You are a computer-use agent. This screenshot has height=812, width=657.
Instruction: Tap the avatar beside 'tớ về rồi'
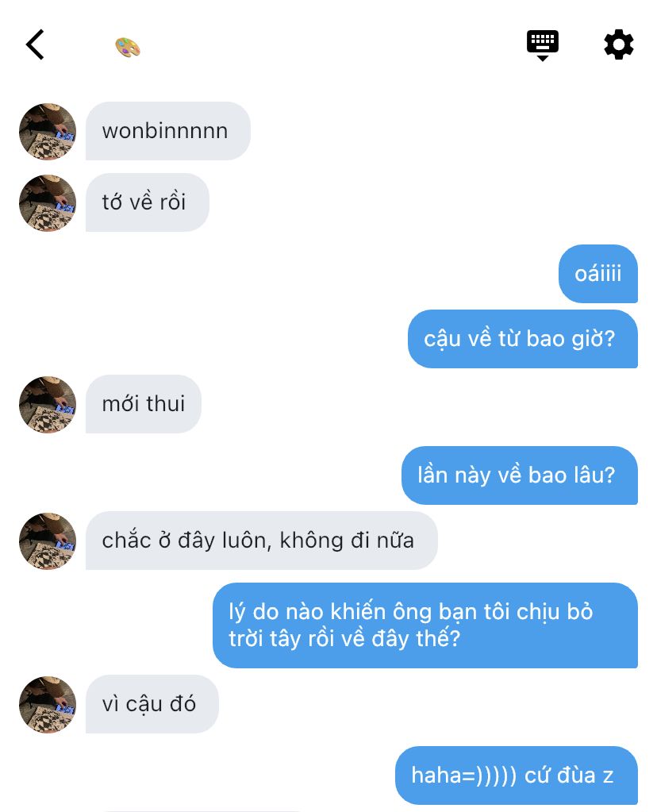coord(48,203)
